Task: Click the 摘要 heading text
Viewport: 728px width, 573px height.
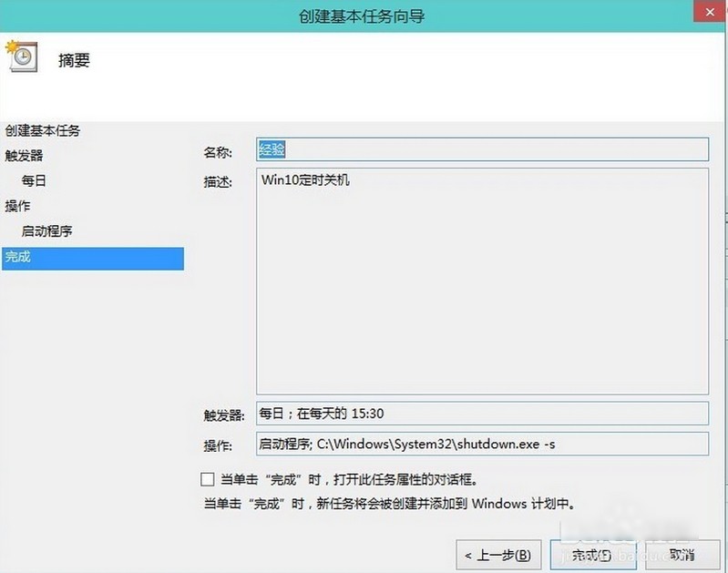Action: (75, 60)
